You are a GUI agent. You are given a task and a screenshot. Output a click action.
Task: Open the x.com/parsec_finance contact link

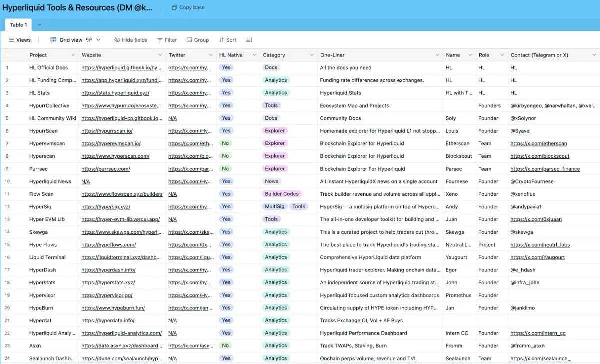click(x=545, y=169)
